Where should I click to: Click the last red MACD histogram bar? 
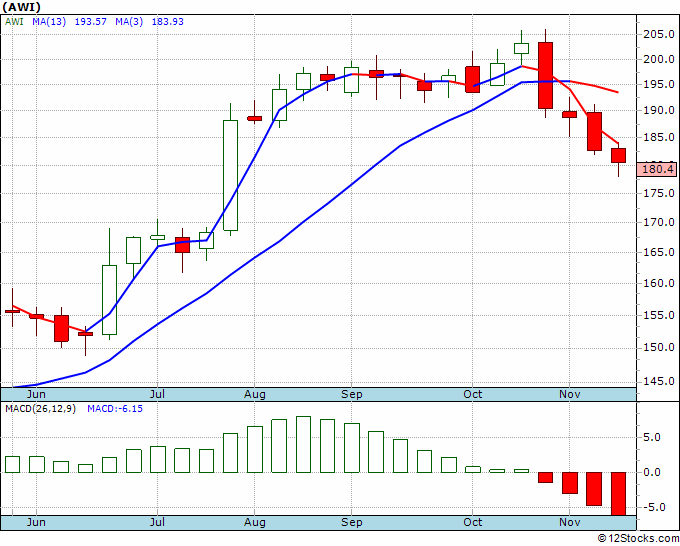click(x=618, y=494)
